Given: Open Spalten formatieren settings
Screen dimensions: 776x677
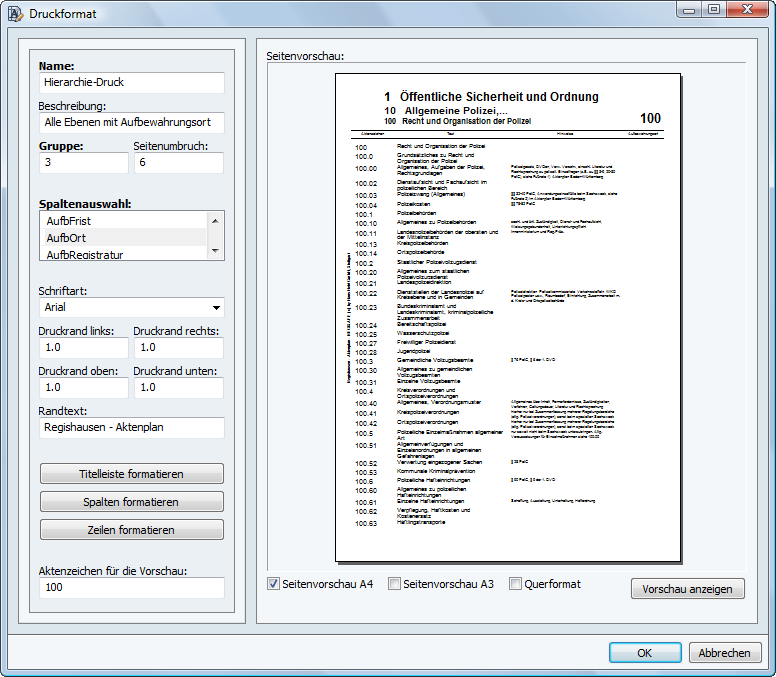Looking at the screenshot, I should tap(131, 501).
